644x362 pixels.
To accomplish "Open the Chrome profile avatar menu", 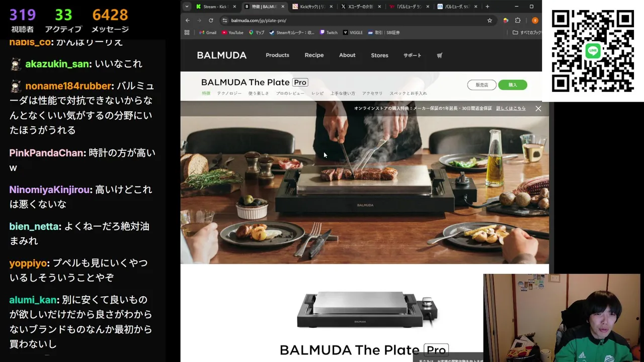I will [x=535, y=21].
